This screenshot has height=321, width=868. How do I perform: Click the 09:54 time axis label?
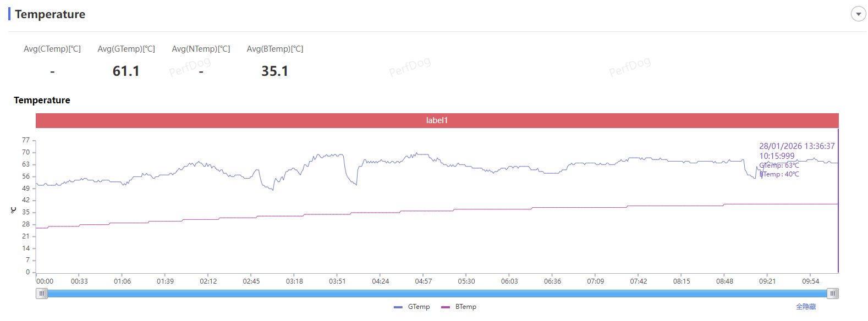810,281
